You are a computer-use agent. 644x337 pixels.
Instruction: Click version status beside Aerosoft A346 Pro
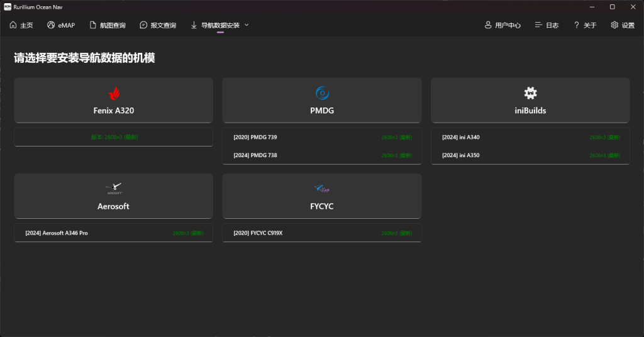188,233
